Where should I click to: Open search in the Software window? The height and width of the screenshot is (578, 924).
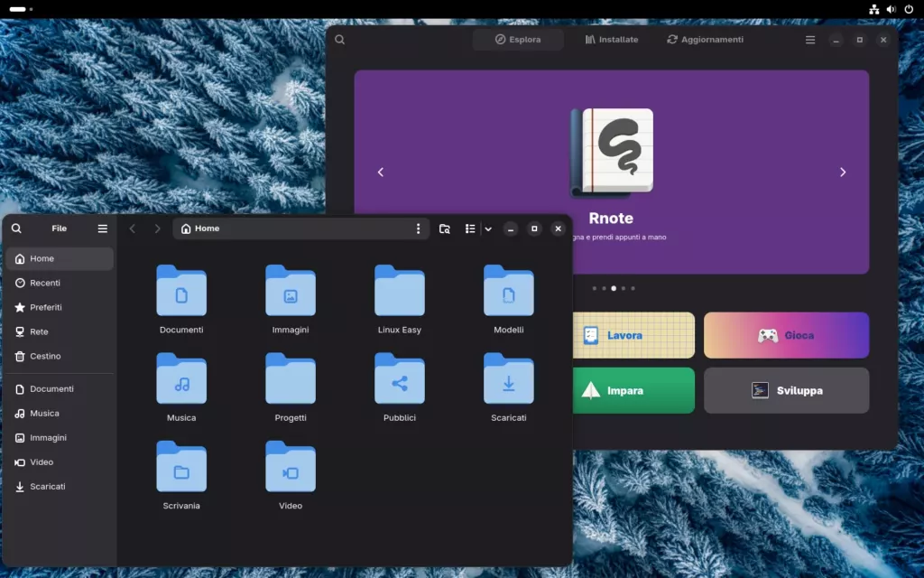[340, 40]
